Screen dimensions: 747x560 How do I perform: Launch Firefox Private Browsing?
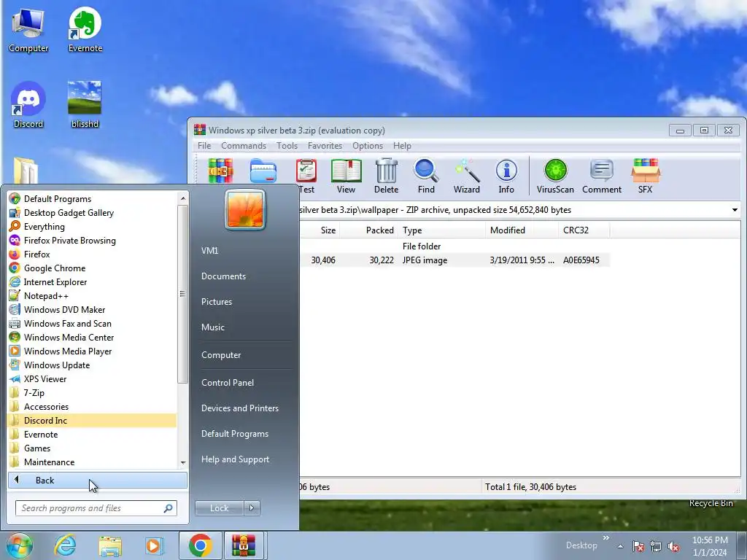93,241
